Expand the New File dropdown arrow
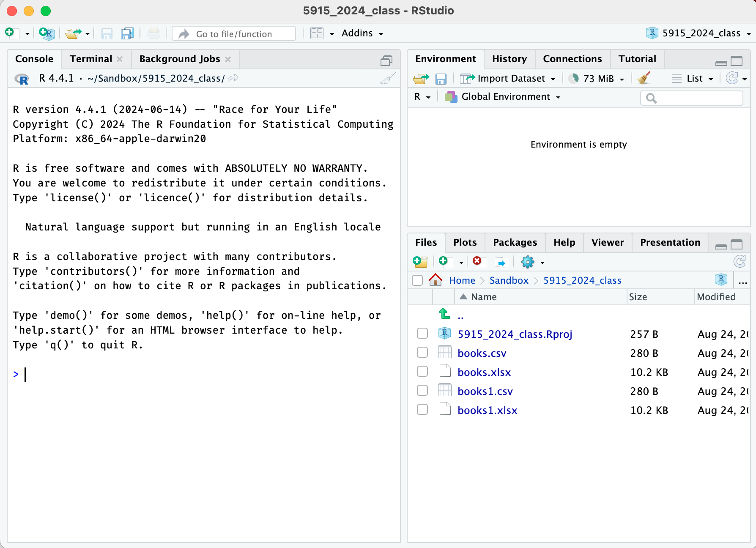The image size is (756, 548). coord(27,34)
